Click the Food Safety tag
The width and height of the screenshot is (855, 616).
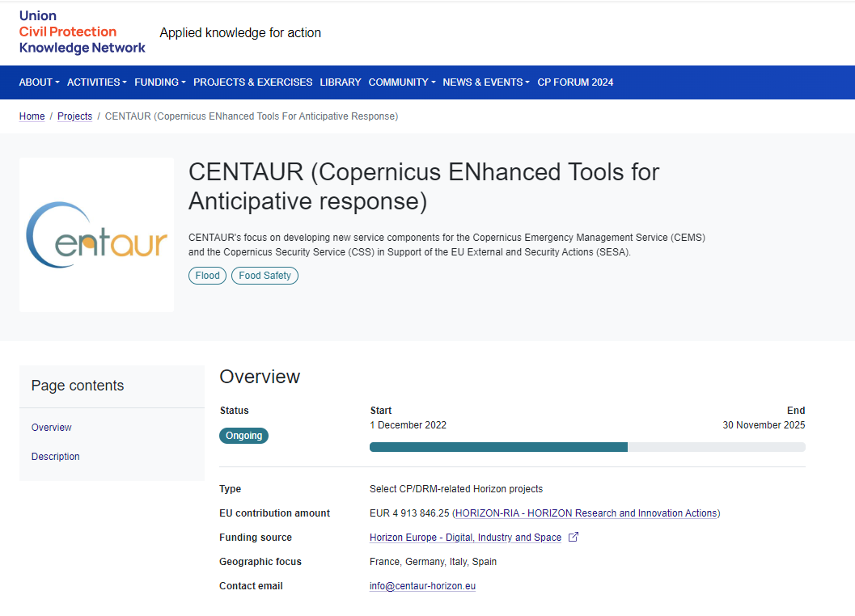coord(265,275)
